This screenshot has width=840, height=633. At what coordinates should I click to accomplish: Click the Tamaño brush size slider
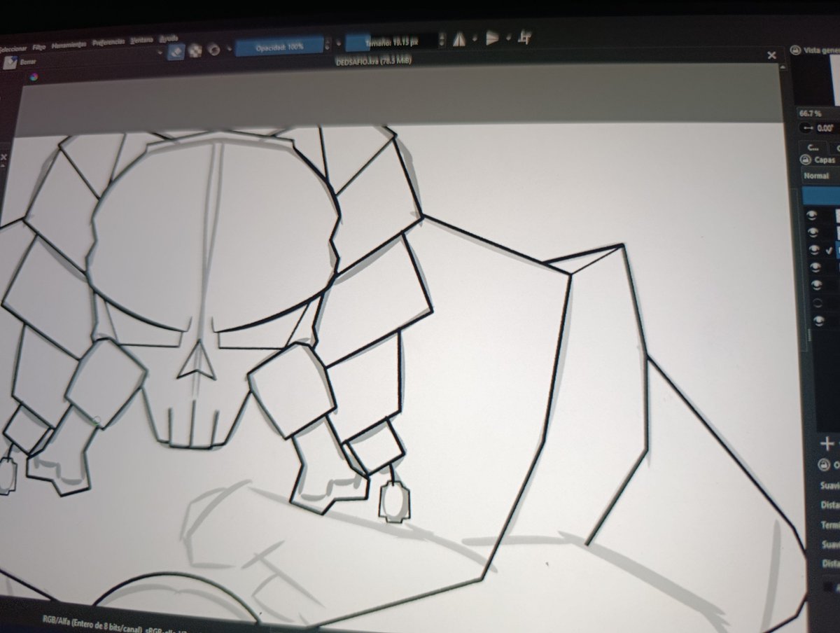point(392,41)
